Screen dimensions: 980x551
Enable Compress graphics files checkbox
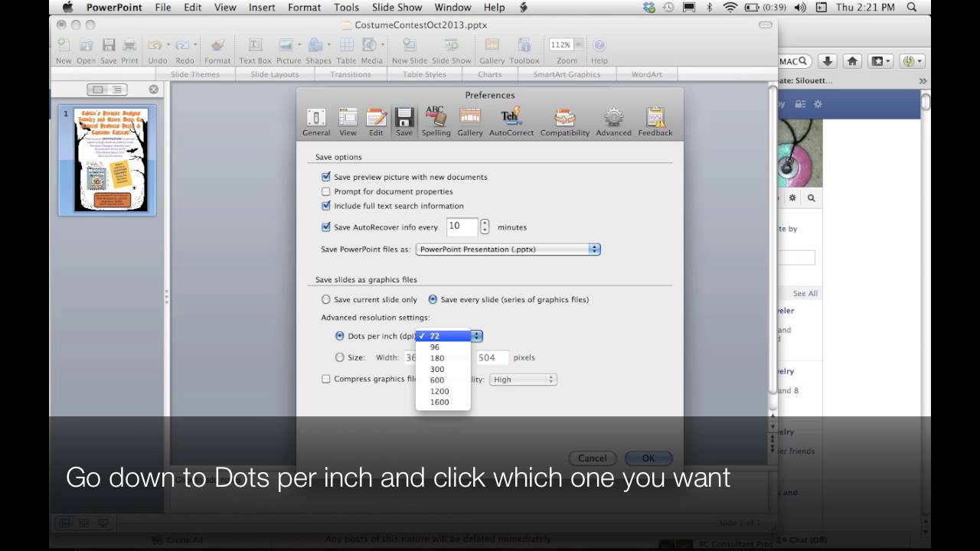coord(326,379)
